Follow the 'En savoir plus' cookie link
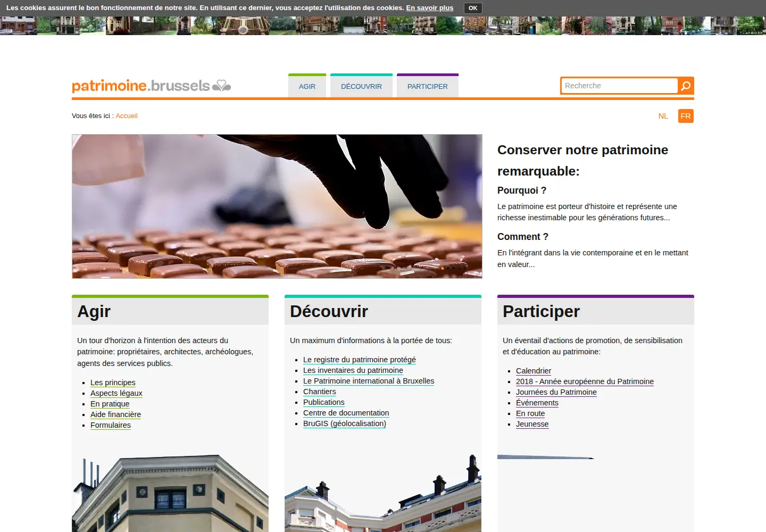 [x=430, y=8]
